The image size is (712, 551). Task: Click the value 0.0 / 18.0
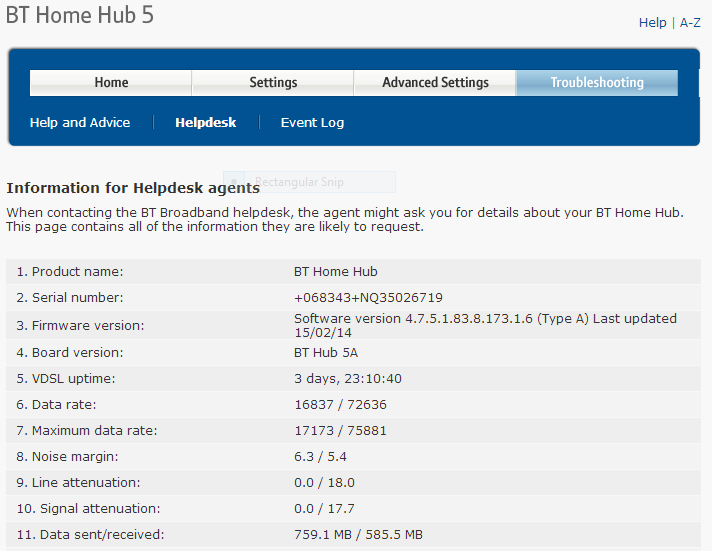point(325,482)
